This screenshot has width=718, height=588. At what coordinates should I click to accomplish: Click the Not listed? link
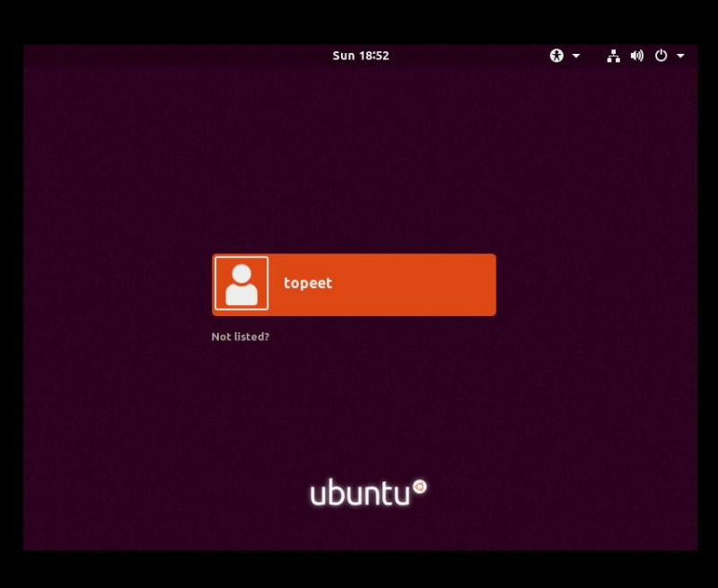pos(241,337)
